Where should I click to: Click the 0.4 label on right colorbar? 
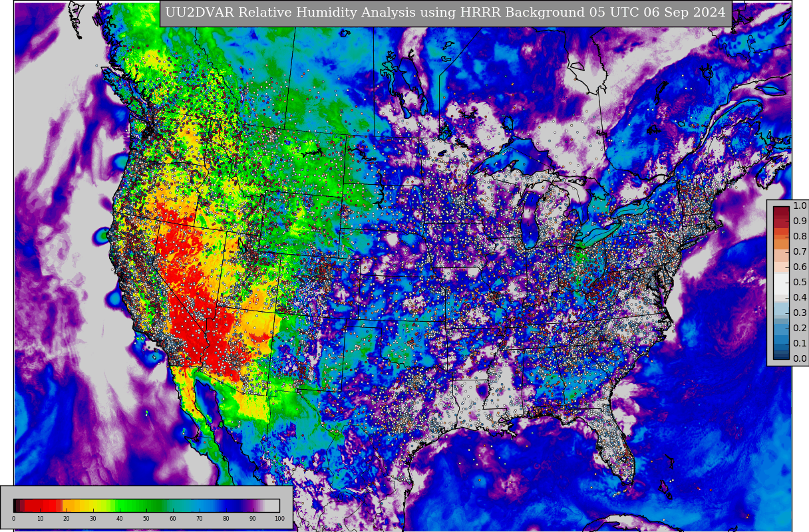pyautogui.click(x=800, y=298)
